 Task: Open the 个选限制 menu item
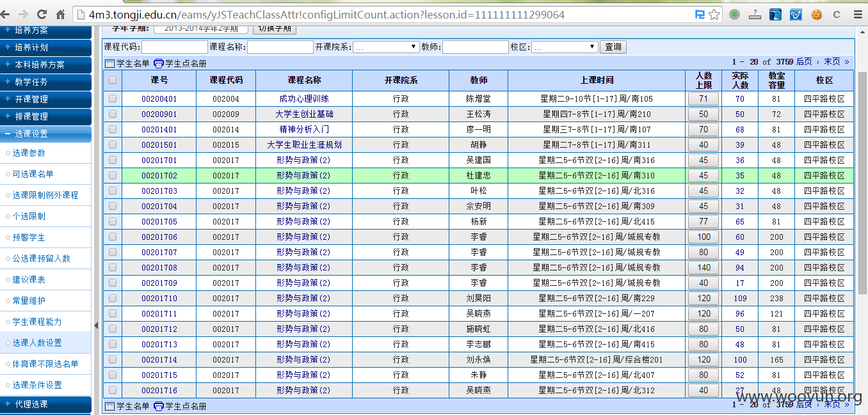29,216
